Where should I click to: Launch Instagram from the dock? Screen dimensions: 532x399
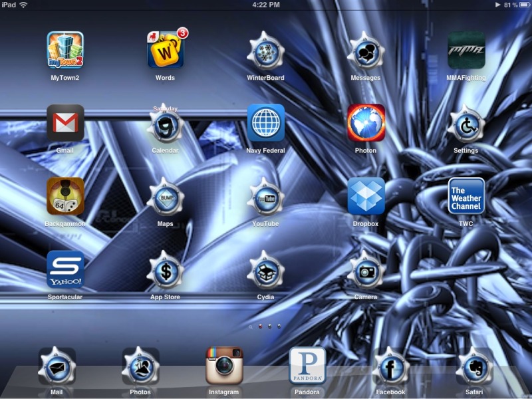(224, 365)
